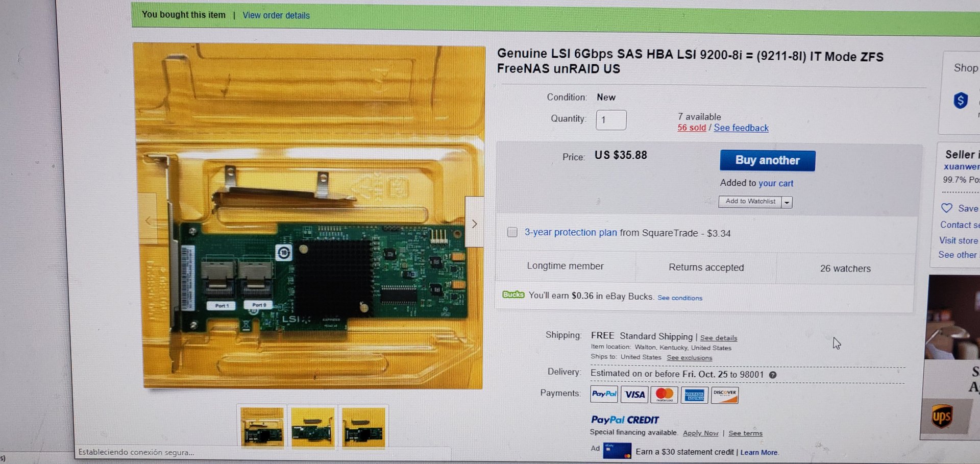This screenshot has height=464, width=980.
Task: Expand the Add to Watchlist dropdown arrow
Action: 787,202
